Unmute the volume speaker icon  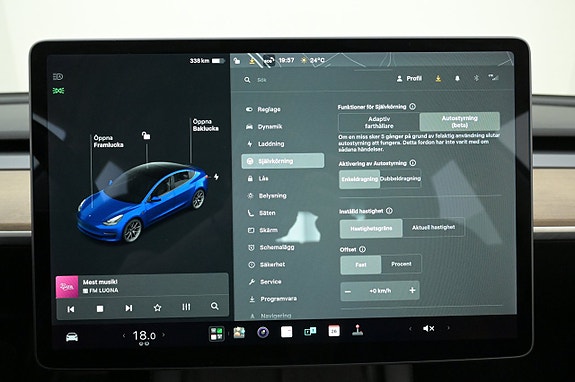pos(428,328)
